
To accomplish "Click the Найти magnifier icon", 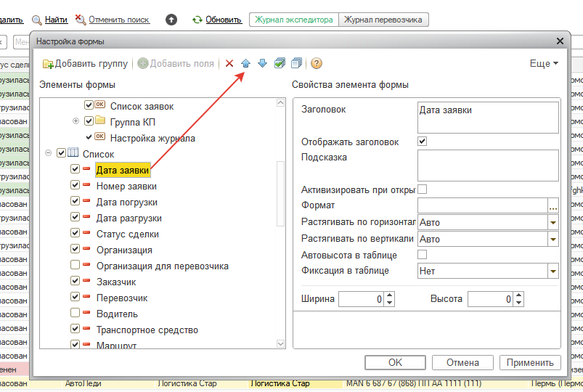I will (37, 20).
